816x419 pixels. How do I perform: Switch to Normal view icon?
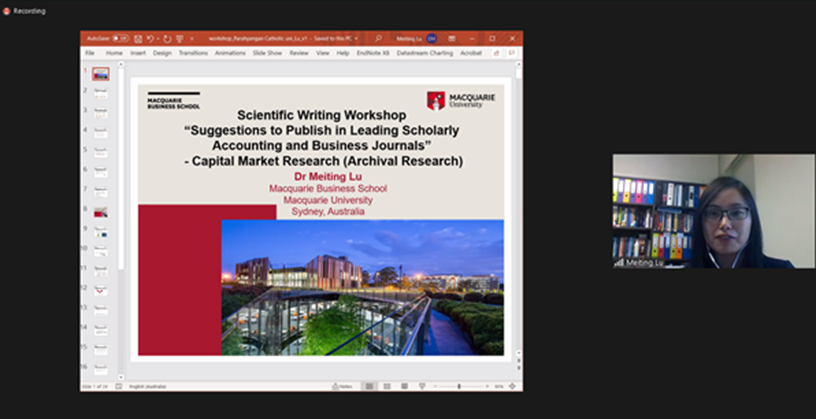369,386
